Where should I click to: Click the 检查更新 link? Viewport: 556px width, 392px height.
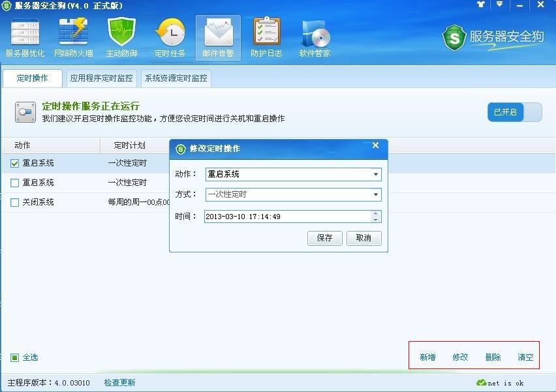pos(119,384)
